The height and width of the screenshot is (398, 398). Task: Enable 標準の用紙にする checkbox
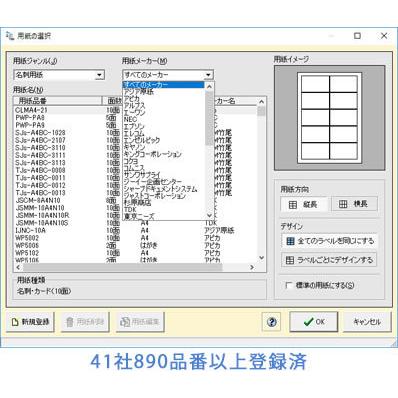point(289,286)
